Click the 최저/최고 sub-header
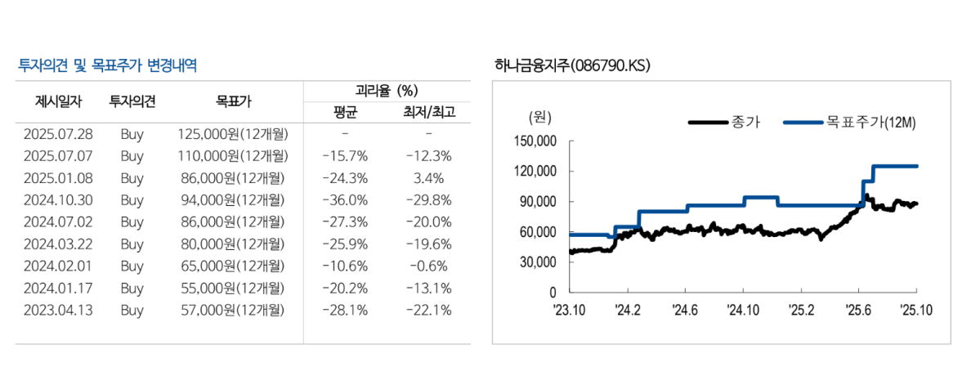 [428, 112]
